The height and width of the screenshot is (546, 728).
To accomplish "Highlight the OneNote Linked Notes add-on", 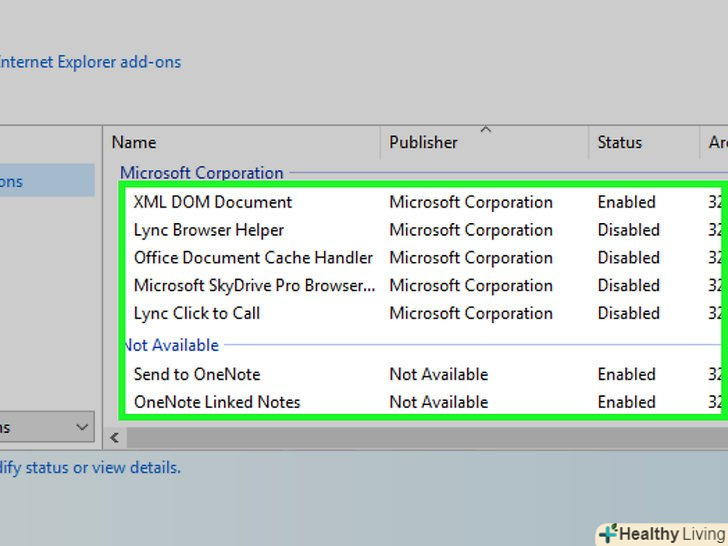I will click(x=217, y=402).
